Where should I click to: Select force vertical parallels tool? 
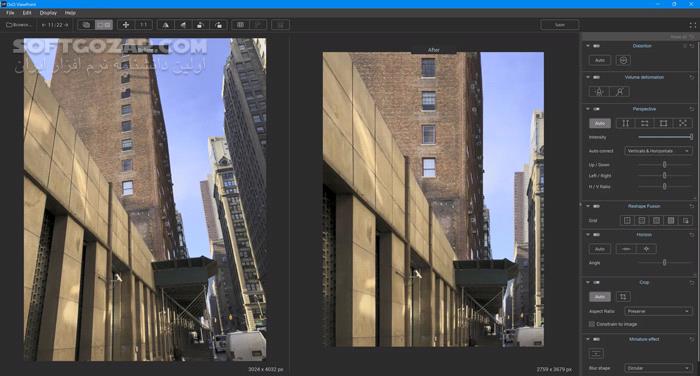point(625,123)
